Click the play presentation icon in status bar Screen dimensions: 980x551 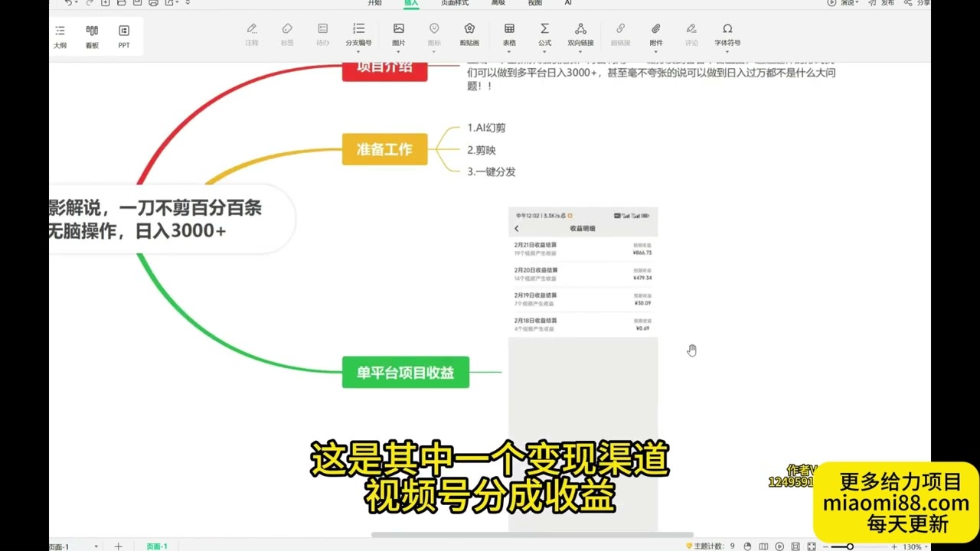coord(779,546)
